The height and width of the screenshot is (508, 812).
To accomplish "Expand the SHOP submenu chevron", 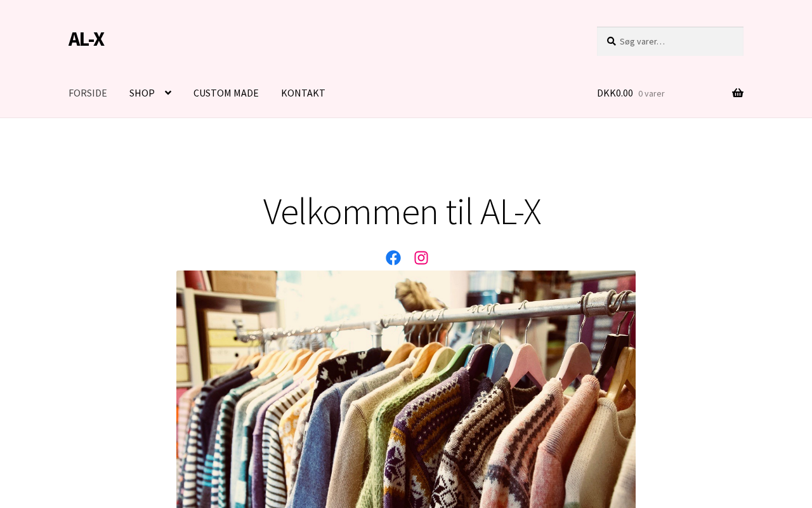I will coord(168,93).
